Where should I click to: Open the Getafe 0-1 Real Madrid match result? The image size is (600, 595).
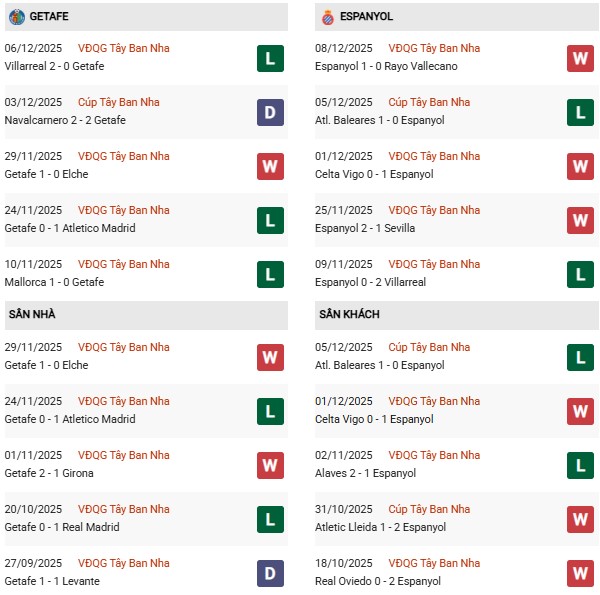tap(62, 527)
